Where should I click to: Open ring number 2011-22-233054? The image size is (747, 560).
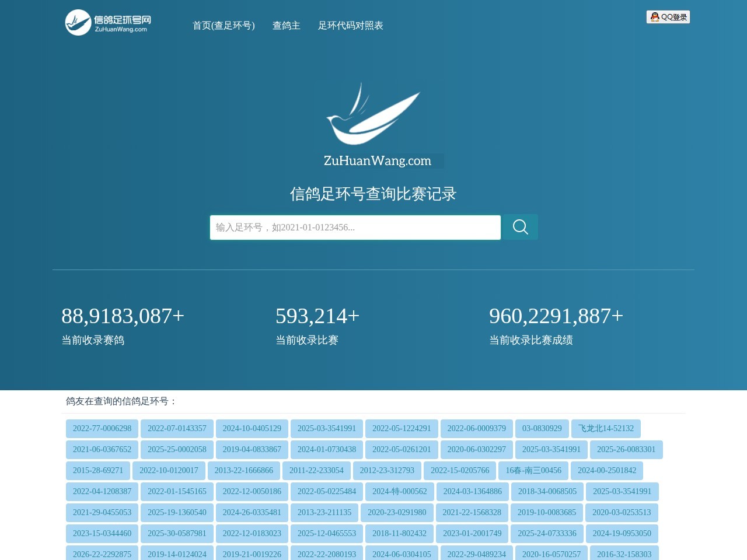tap(316, 471)
